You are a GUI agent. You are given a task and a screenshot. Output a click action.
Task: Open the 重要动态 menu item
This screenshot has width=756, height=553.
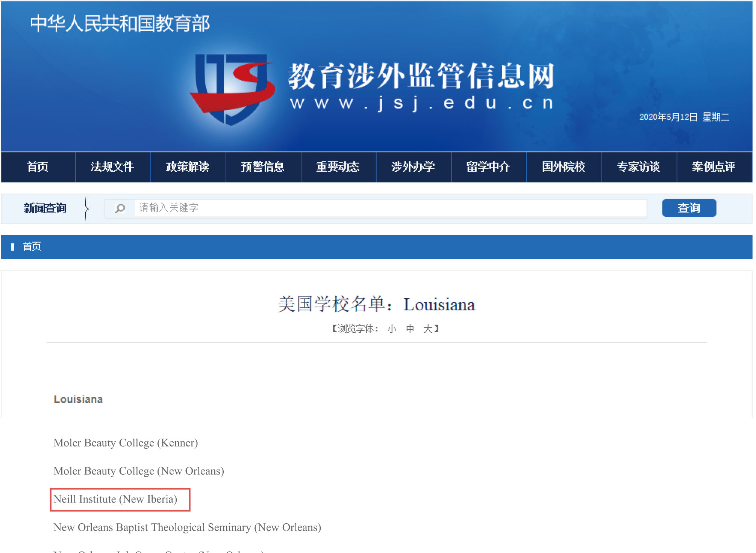pos(338,167)
